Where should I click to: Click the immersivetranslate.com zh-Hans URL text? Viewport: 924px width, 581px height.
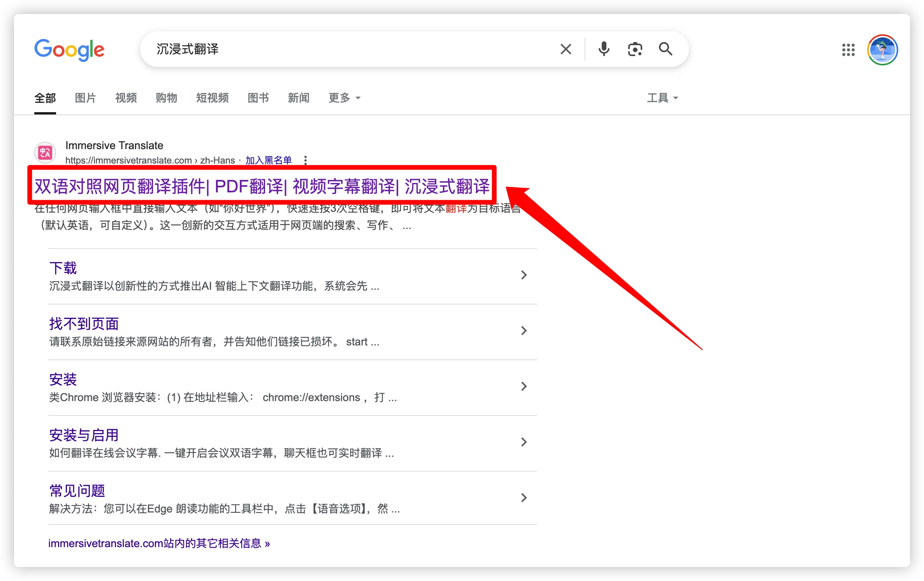150,160
